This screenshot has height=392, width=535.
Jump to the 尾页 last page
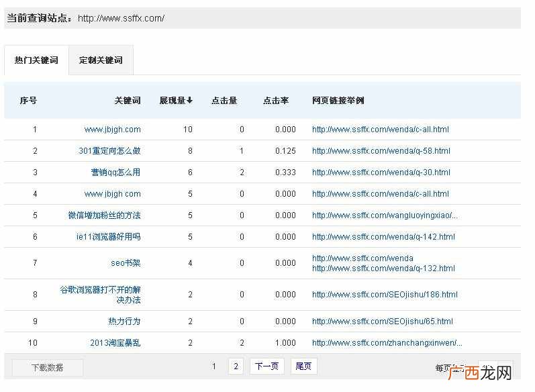tap(303, 366)
